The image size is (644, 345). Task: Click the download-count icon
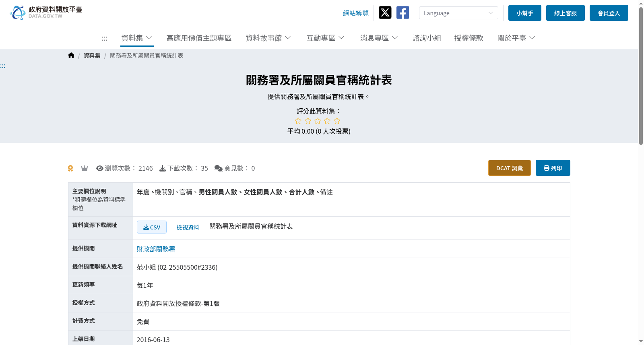pos(163,168)
